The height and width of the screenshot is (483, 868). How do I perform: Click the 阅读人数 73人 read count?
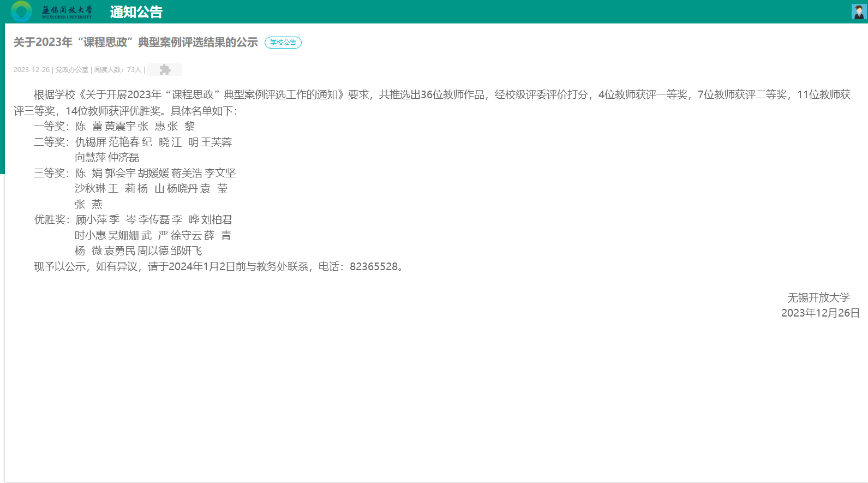coord(117,70)
